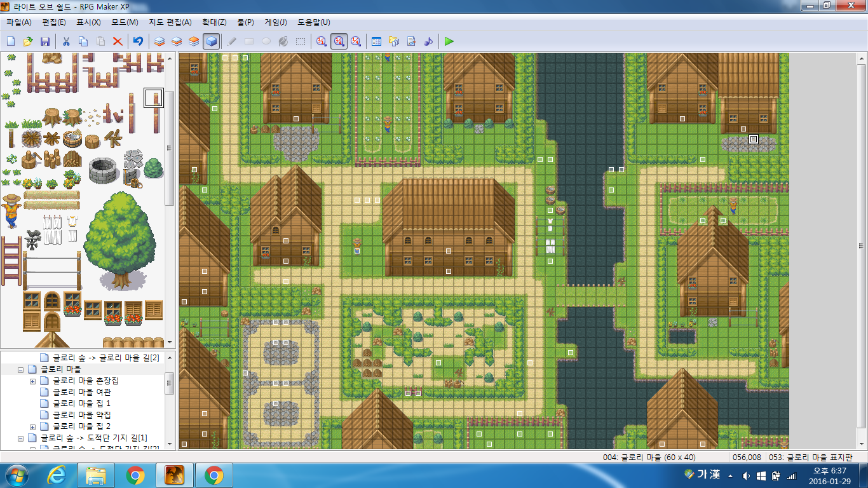Open a project with the folder icon
The width and height of the screenshot is (868, 488).
pos(28,41)
